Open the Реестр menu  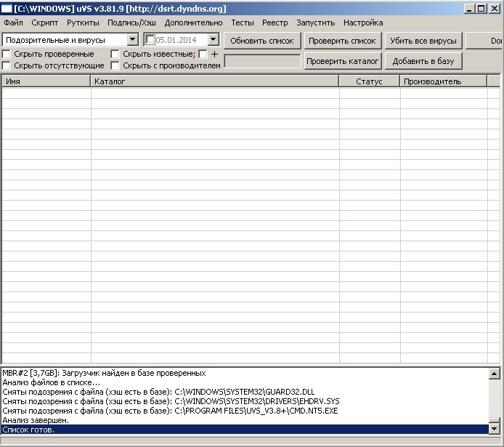(275, 23)
